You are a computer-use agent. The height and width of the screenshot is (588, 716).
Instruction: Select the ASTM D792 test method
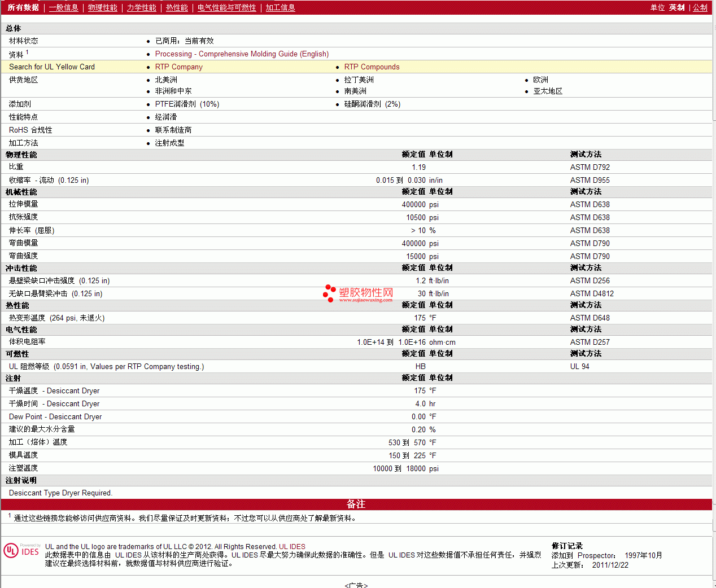coord(590,167)
